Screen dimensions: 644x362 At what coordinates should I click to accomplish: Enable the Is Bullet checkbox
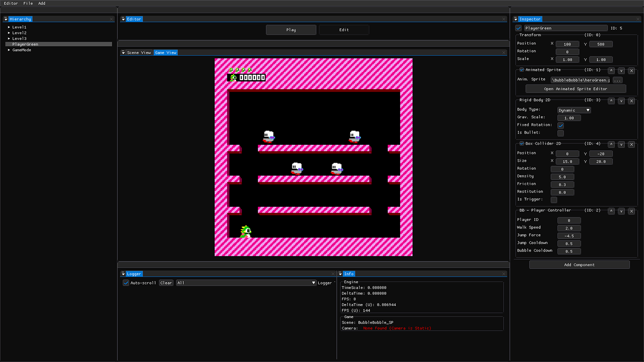(561, 133)
